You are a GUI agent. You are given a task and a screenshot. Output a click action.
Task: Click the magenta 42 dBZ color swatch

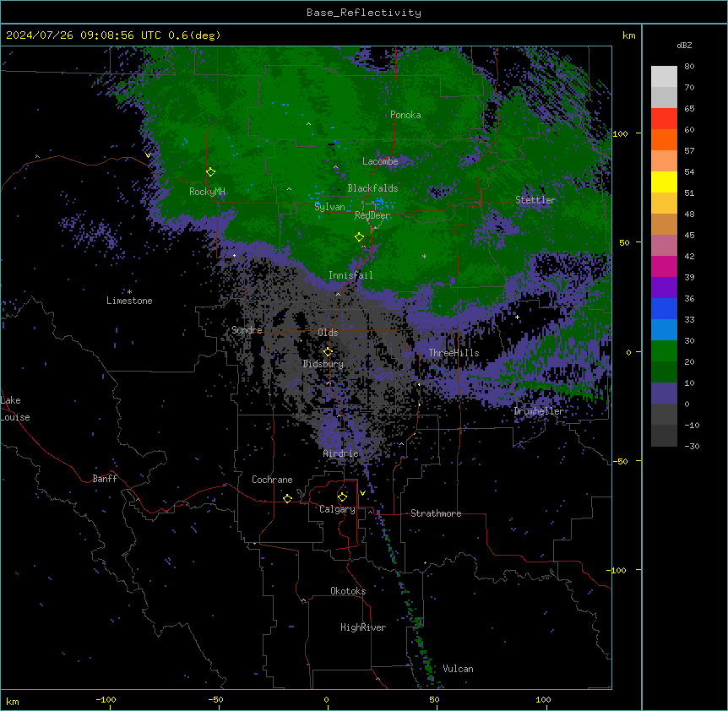664,266
